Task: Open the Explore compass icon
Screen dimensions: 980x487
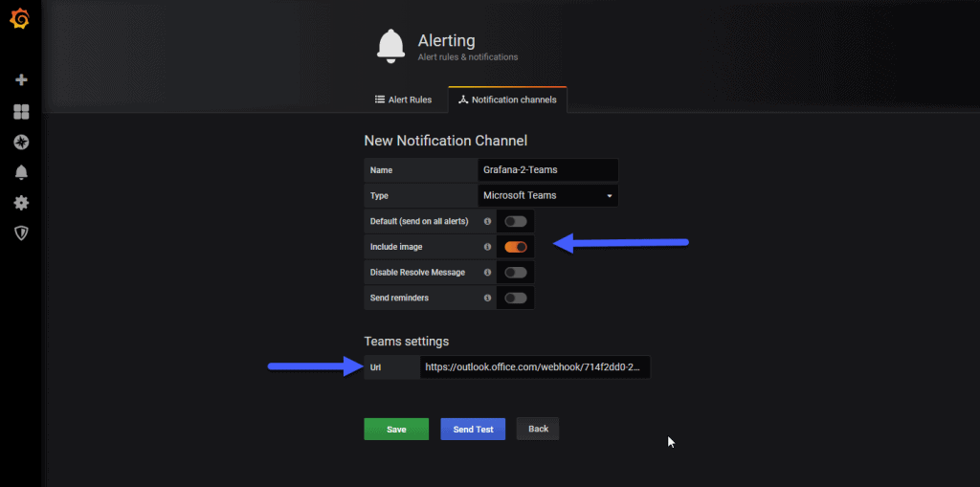Action: 21,143
